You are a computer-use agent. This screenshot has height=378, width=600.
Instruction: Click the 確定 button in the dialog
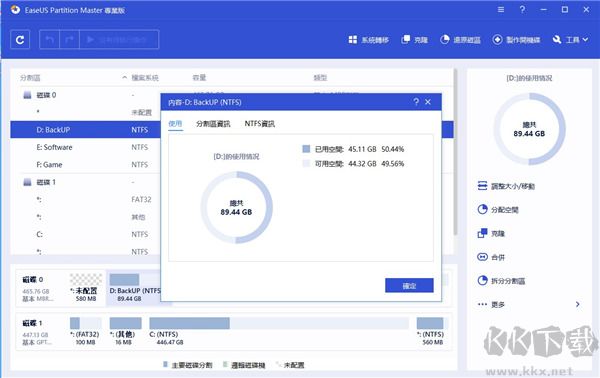(x=409, y=285)
